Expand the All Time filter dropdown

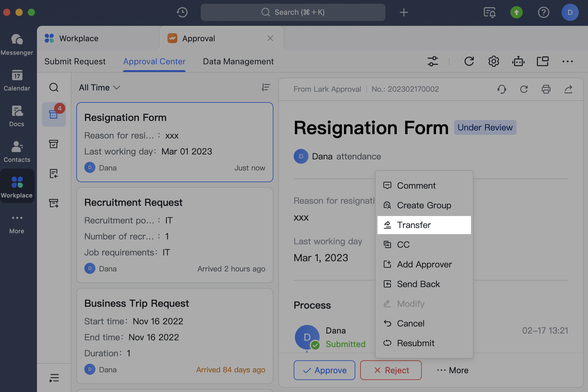(99, 87)
